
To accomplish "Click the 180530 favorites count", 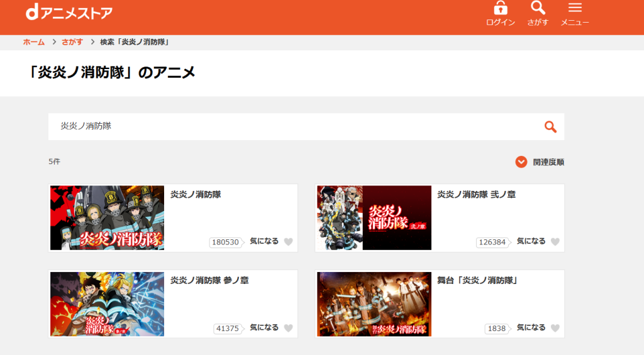I will 226,242.
